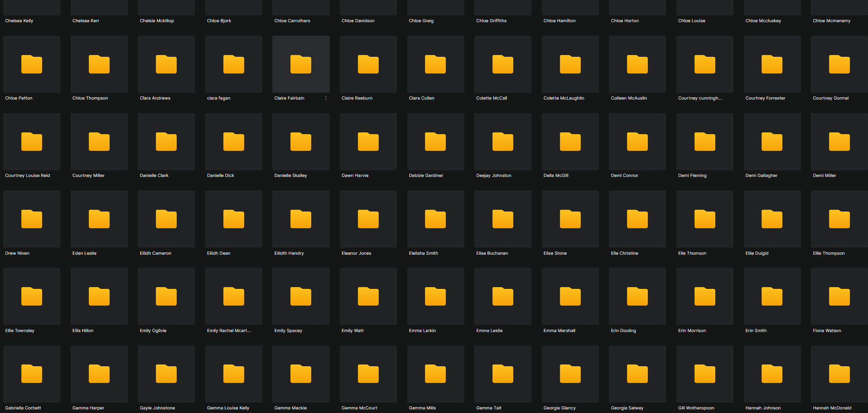Click the Gill Wotherspoon folder thumbnail

pos(704,374)
